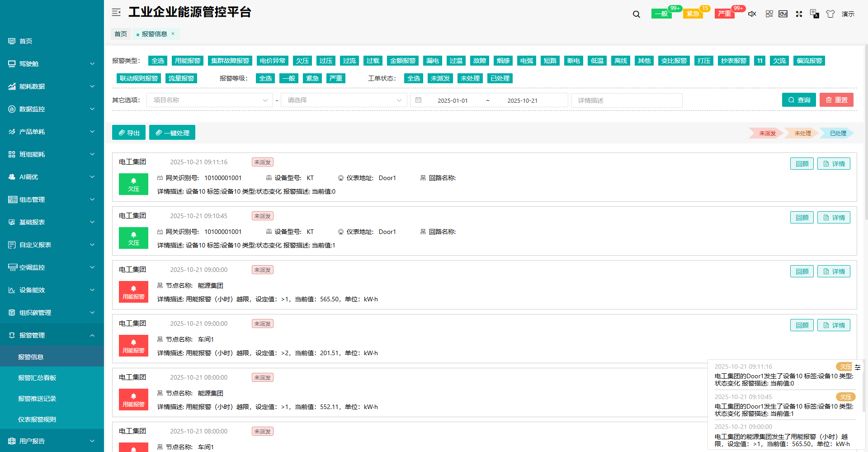Viewport: 868px width, 452px height.
Task: Open 仪表报警规则 in the sidebar
Action: [x=52, y=419]
